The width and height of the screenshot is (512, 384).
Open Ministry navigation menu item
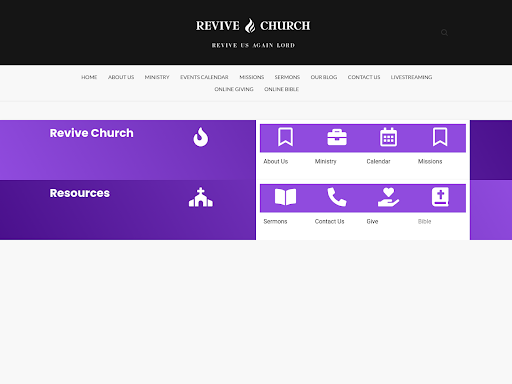point(157,77)
